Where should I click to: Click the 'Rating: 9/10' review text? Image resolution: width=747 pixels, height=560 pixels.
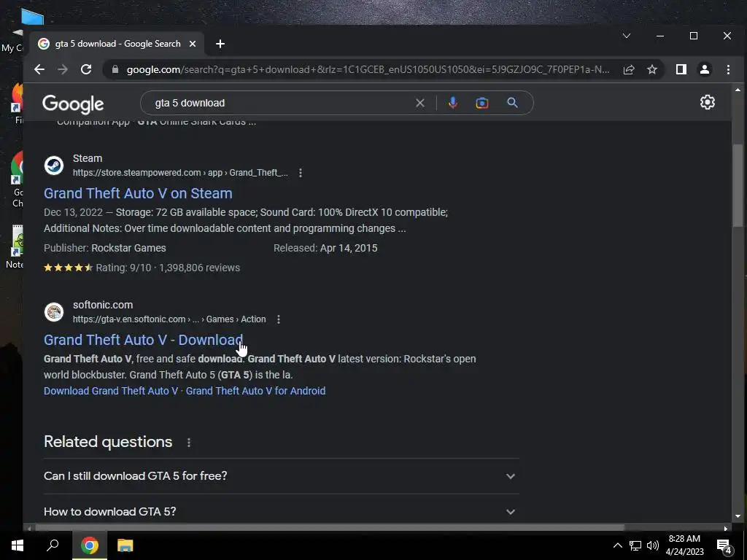click(123, 268)
